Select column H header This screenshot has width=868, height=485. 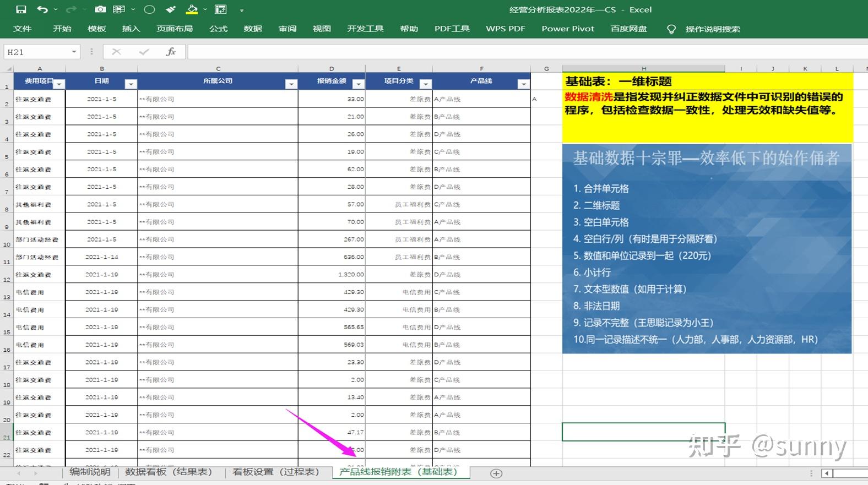643,69
